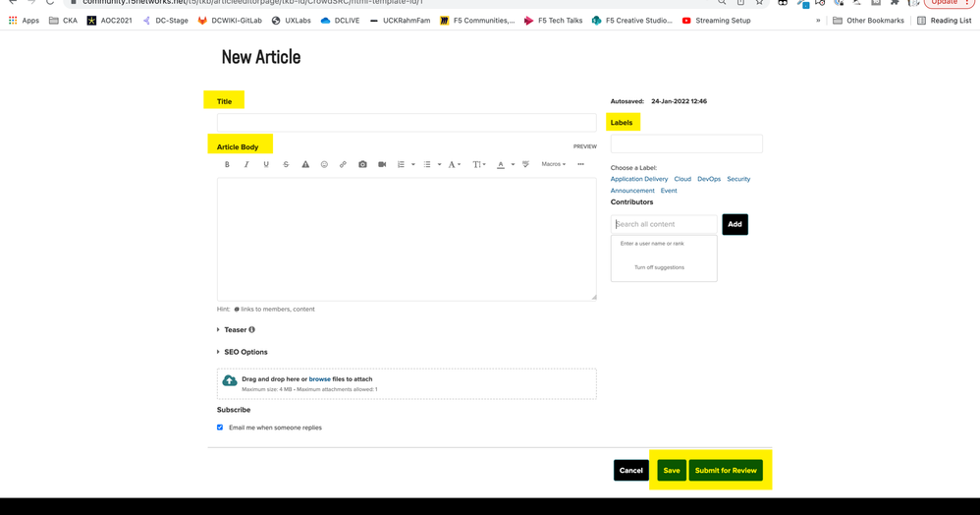
Task: Select the Announcement label
Action: point(632,191)
